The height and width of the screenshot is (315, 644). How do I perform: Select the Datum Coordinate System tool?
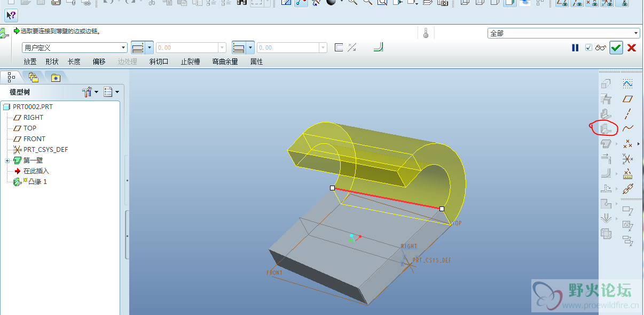628,158
